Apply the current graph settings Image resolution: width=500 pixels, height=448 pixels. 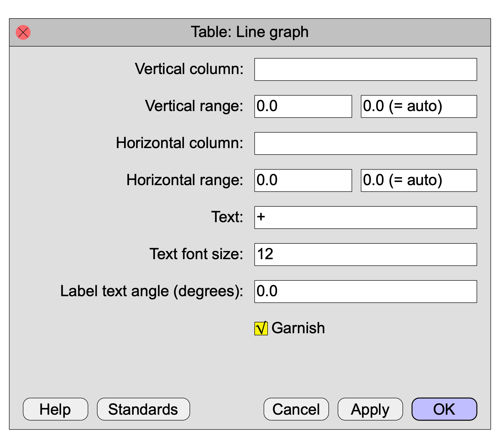[370, 409]
